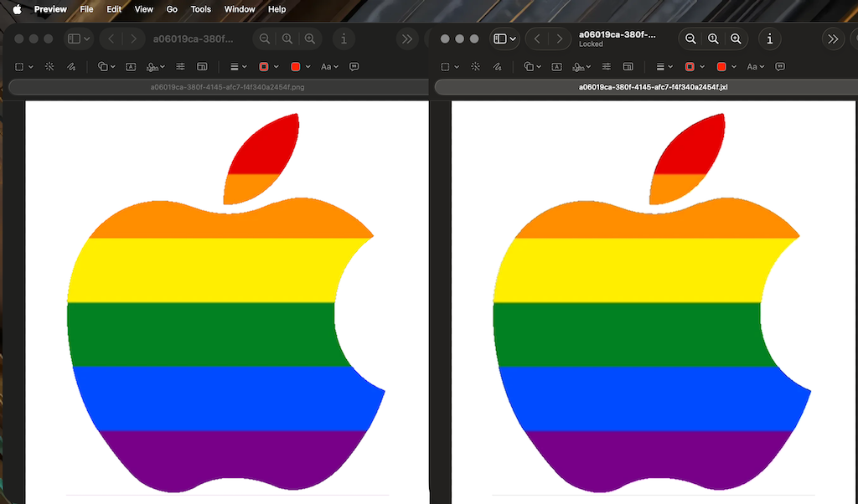Zoom to actual size in PNG window

287,39
